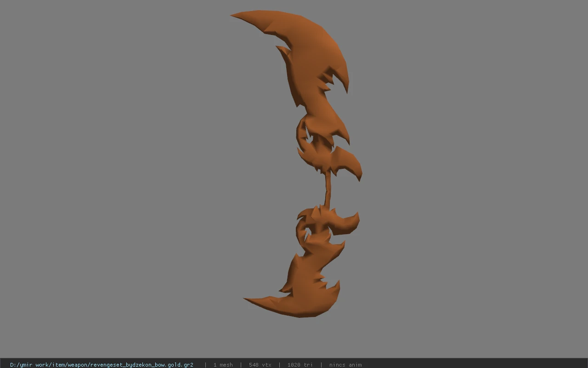588x368 pixels.
Task: Click the file path revengeset_bydzekon_bow.gold.gr2
Action: [x=102, y=365]
